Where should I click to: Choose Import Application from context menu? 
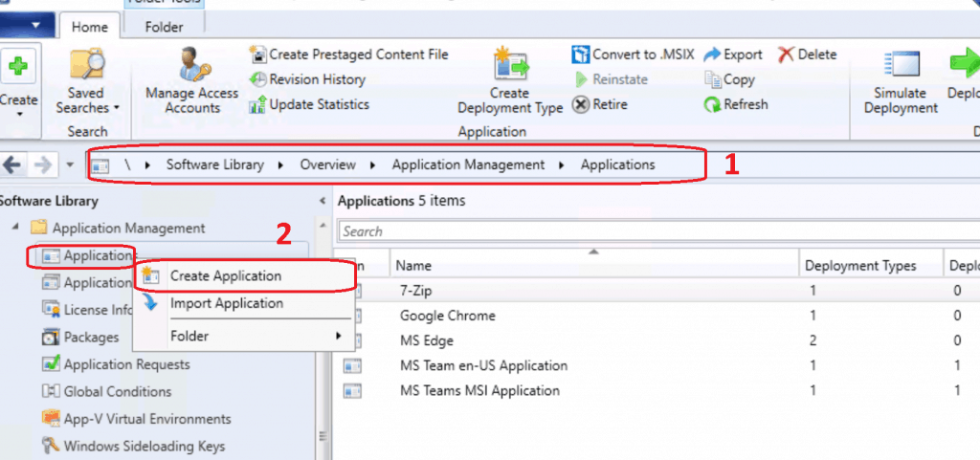(x=244, y=304)
